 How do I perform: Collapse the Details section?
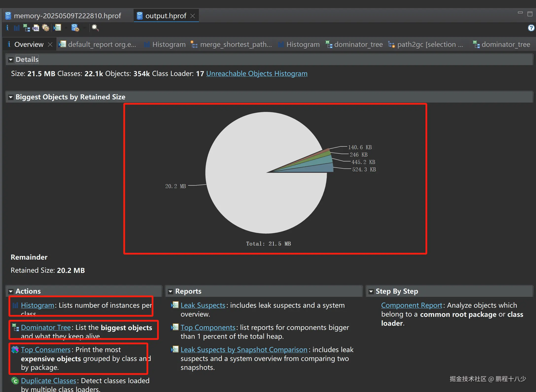click(11, 60)
